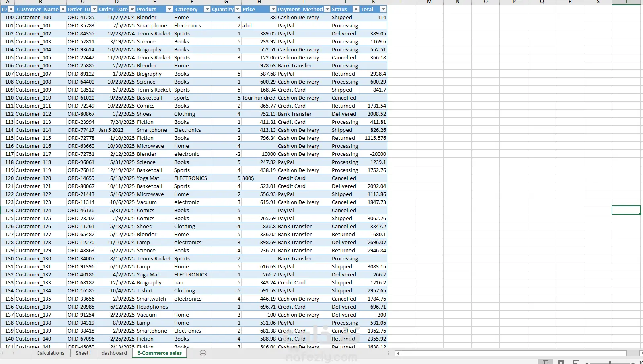
Task: Click the 8/15/2025 order date cell
Action: tap(117, 258)
